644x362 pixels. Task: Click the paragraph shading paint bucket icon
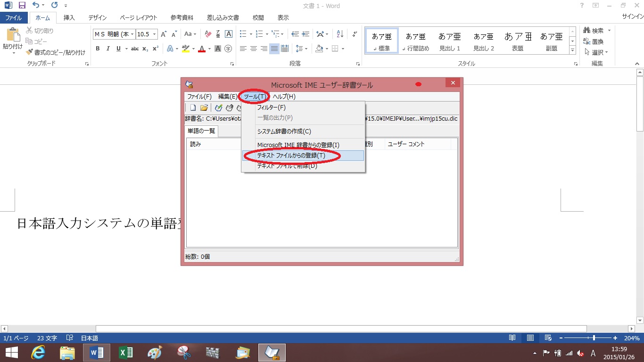(319, 49)
